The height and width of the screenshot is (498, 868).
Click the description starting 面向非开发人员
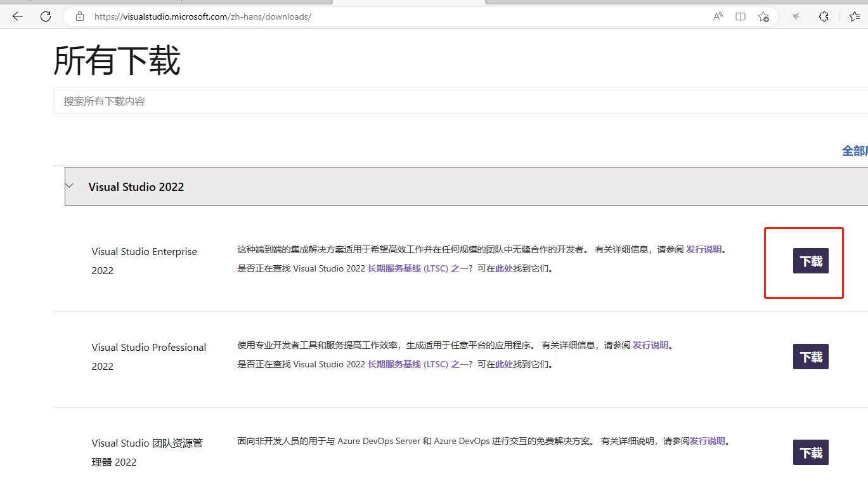(484, 441)
